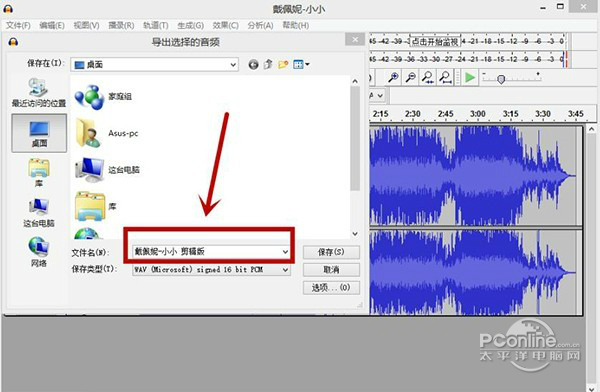Click the file list scrollbar thumb
600x392 pixels.
pos(355,138)
